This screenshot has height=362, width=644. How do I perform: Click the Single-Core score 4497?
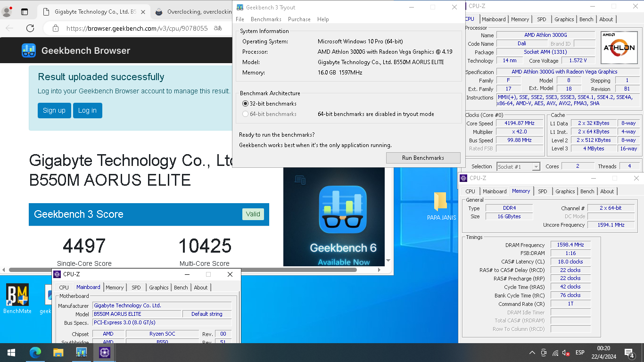[x=84, y=246]
